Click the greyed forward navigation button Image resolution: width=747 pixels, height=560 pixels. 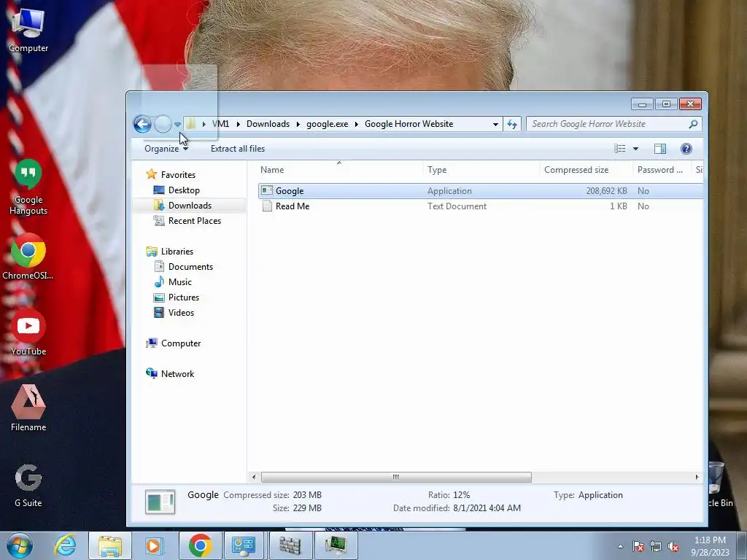click(x=163, y=124)
